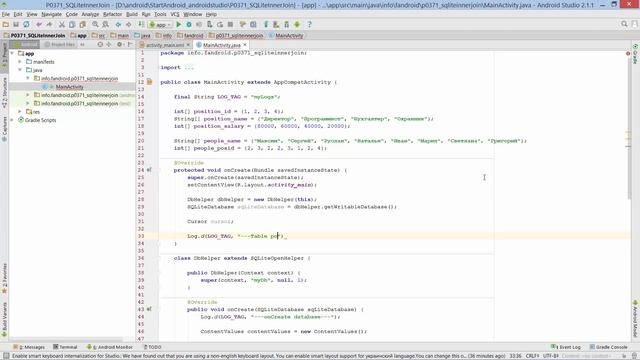Click the Scroll from Source target icon
This screenshot has height=360, width=640.
100,44
